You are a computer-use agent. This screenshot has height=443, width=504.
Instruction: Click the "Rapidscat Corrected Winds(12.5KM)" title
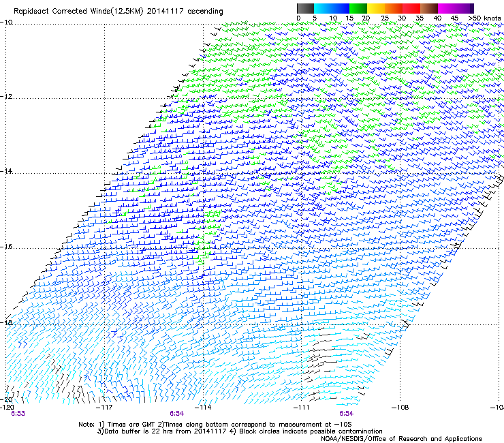pos(78,12)
